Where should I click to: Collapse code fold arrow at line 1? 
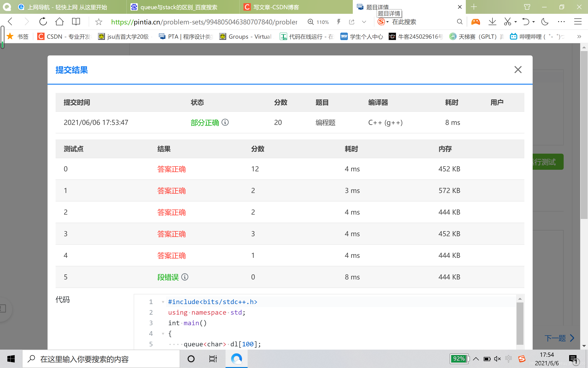pyautogui.click(x=163, y=302)
